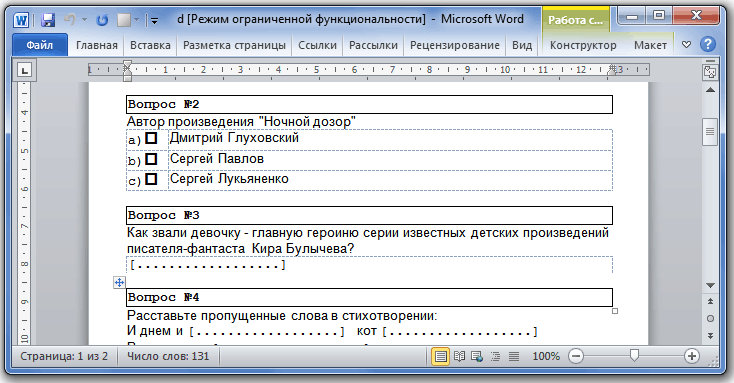Viewport: 734px width, 383px height.
Task: Check the box for Сергей Лукьяненко
Action: pyautogui.click(x=151, y=179)
